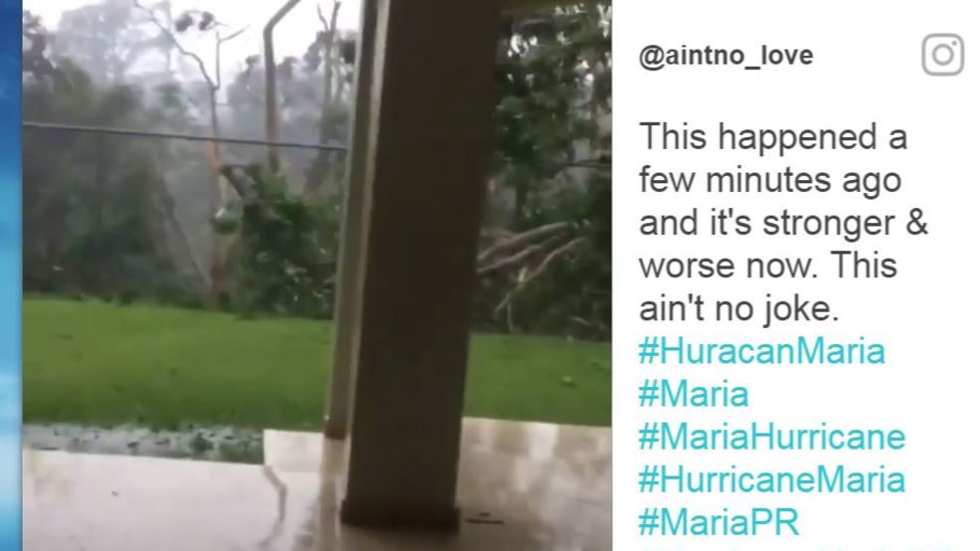Open the #HurricaneMaria hashtag

click(x=772, y=479)
